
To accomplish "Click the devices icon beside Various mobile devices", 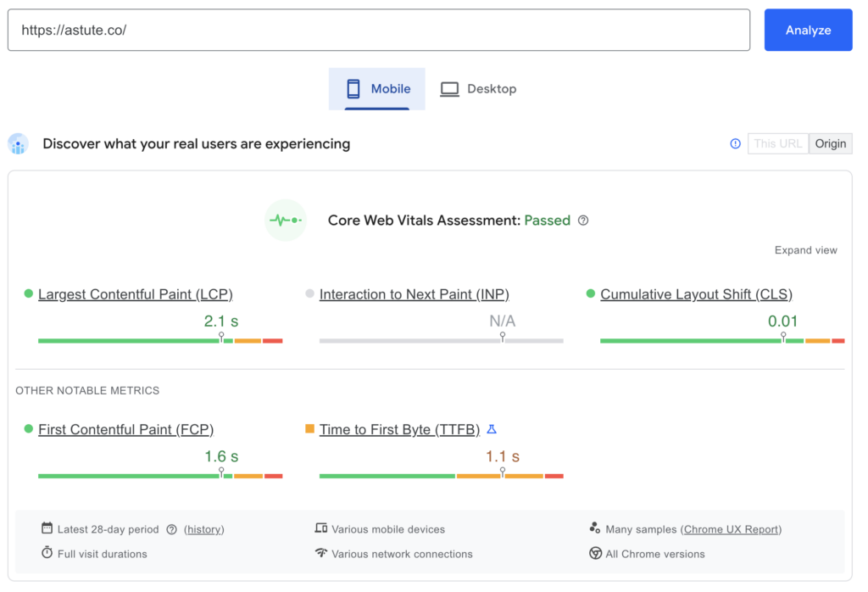I will pos(321,528).
